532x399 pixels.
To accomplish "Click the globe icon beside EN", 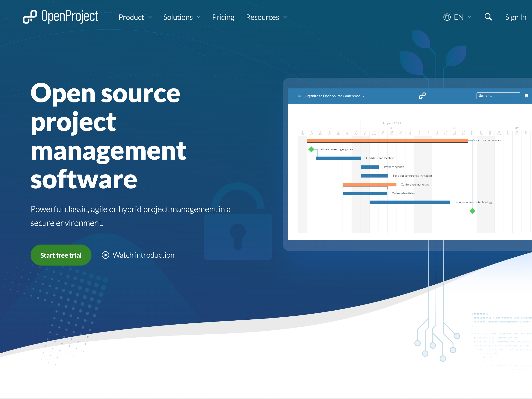I will pos(447,17).
